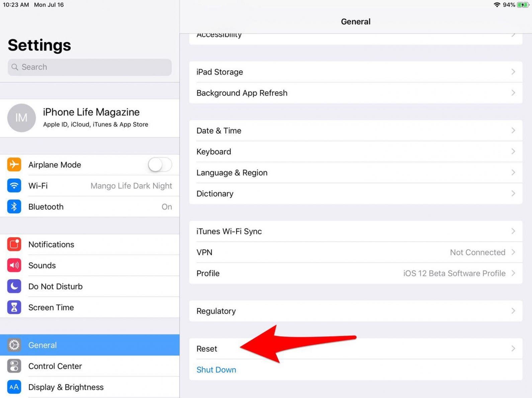Viewport: 532px width, 398px height.
Task: Open Language & Region
Action: [x=356, y=172]
